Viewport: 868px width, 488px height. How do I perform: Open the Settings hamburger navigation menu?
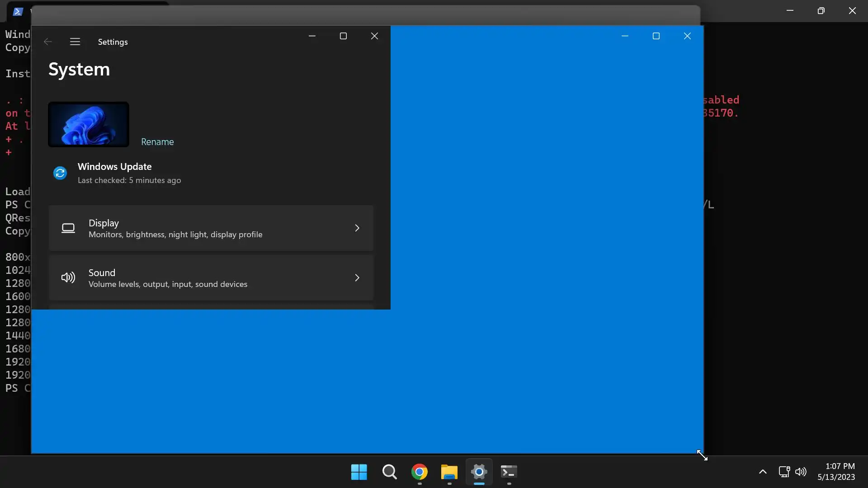coord(75,42)
